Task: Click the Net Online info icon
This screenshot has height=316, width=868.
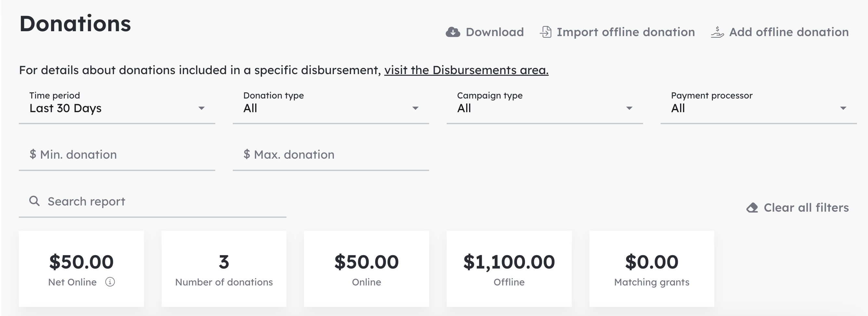Action: pos(110,282)
